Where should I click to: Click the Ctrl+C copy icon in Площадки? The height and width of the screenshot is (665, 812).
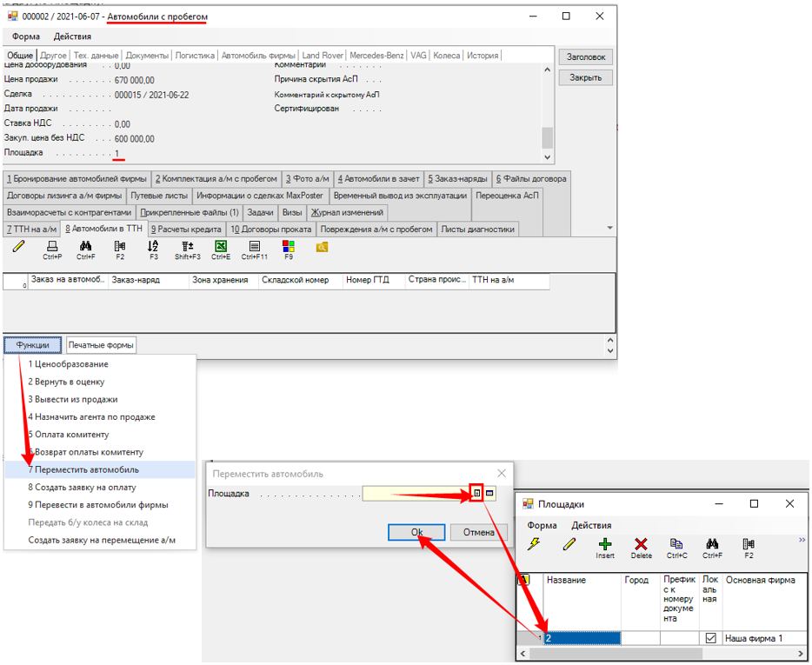(676, 544)
